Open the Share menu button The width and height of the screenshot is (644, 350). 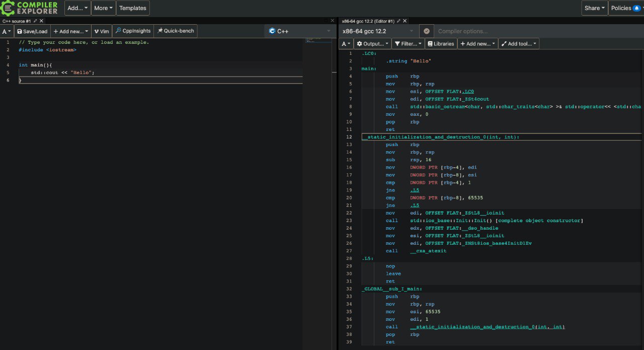coord(594,8)
